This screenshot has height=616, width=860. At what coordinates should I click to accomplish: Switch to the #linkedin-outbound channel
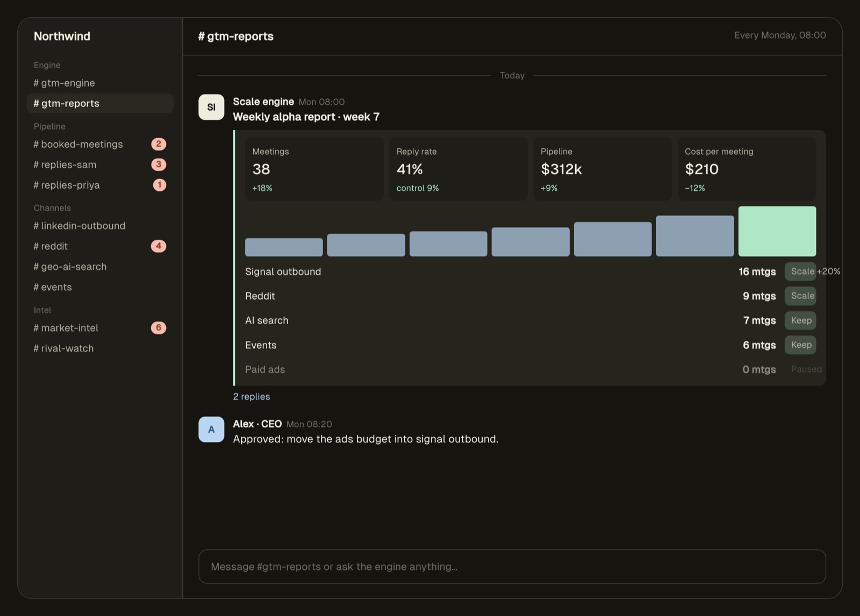click(x=100, y=226)
